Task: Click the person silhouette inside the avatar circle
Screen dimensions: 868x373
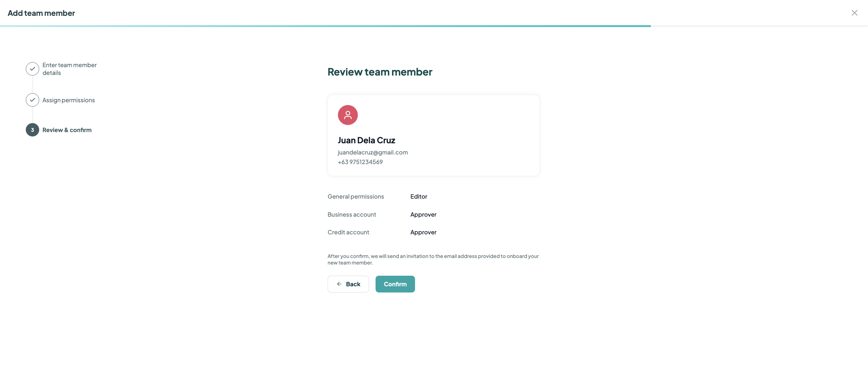Action: (347, 115)
